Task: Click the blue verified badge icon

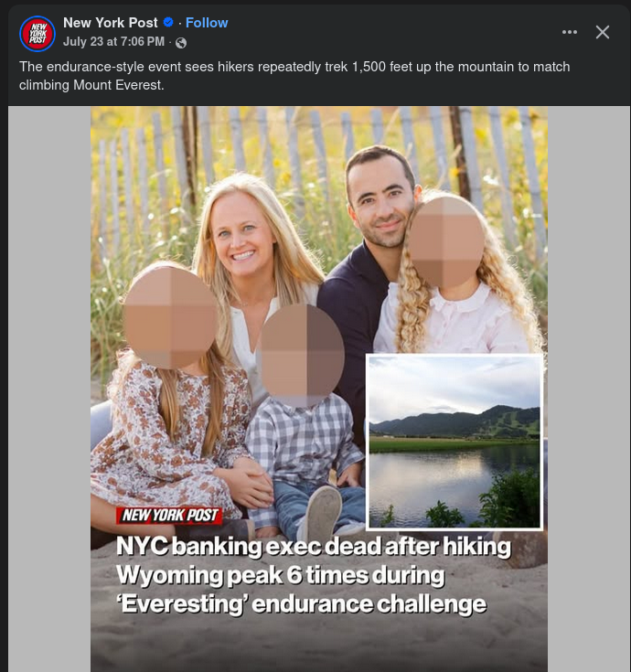Action: pyautogui.click(x=168, y=22)
